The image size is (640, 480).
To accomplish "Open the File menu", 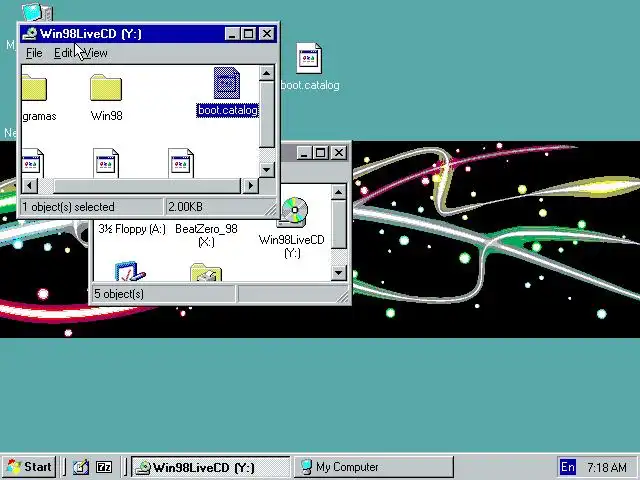I will tap(34, 53).
